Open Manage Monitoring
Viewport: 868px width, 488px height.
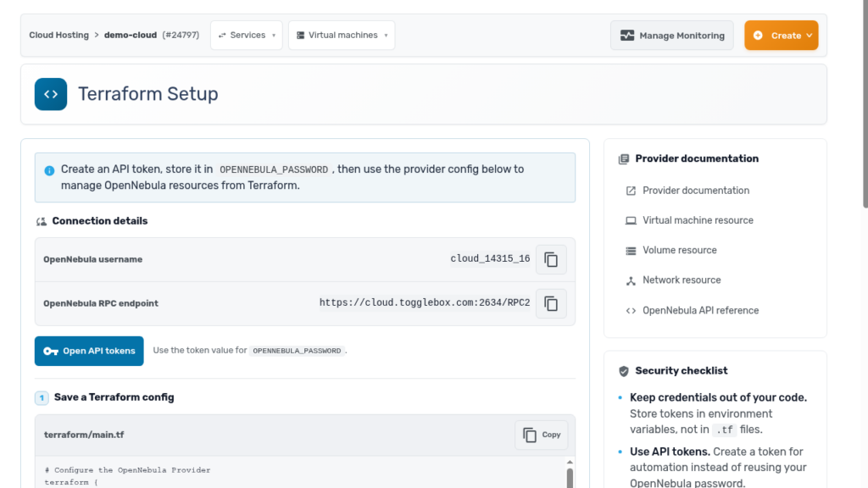pos(672,36)
